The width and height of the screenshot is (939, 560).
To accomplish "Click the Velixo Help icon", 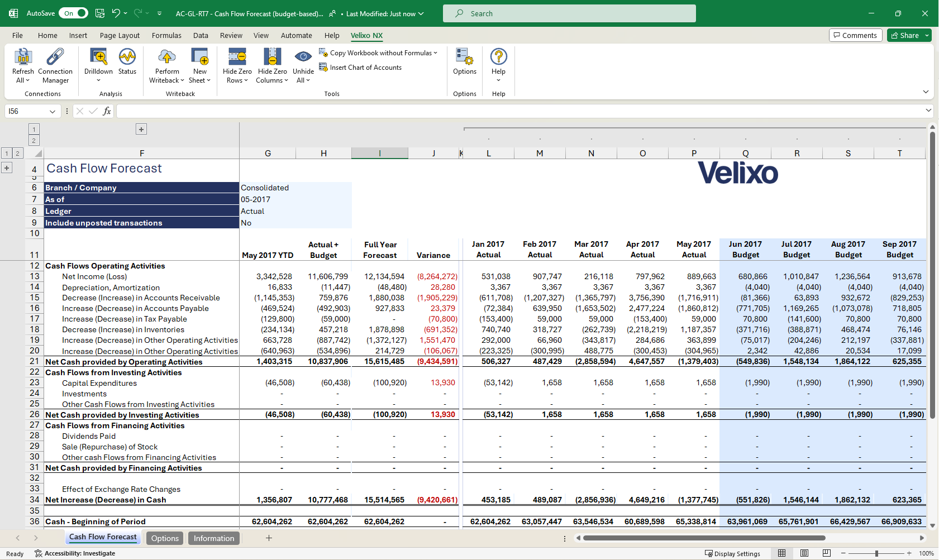I will click(x=498, y=57).
